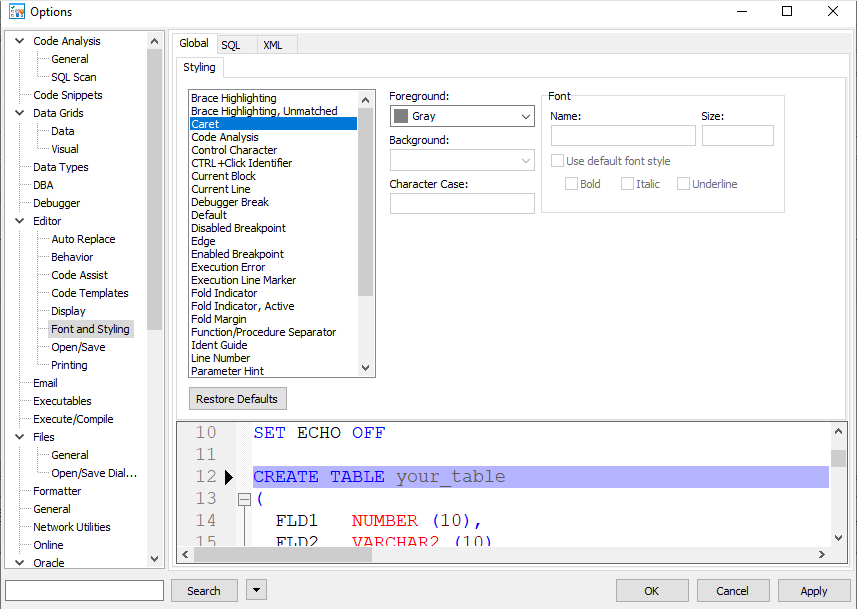857x609 pixels.
Task: Select Function/Procedure Separator style
Action: [x=273, y=332]
